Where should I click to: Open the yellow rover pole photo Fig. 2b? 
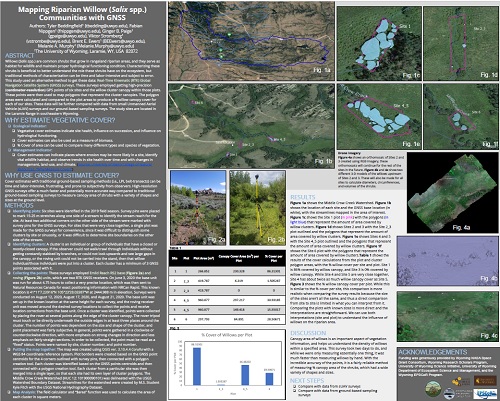pos(257,208)
